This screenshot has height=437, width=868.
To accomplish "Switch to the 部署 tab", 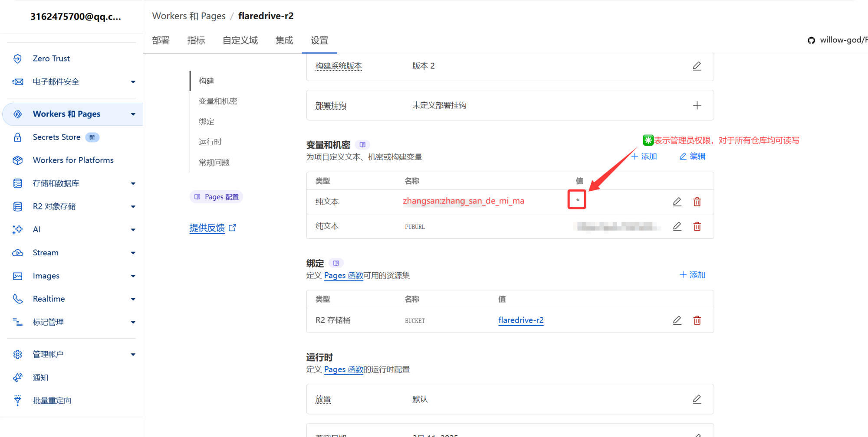I will pos(161,40).
